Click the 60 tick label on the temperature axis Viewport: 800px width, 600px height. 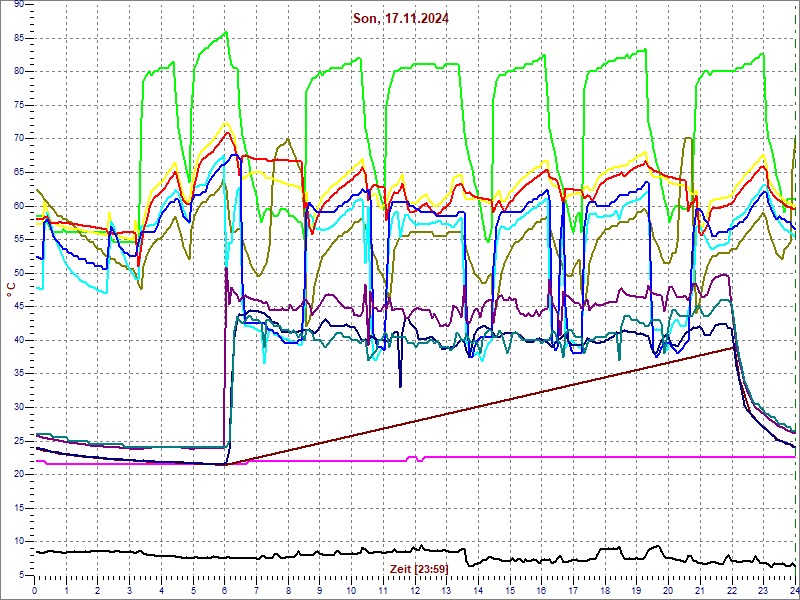tap(19, 206)
